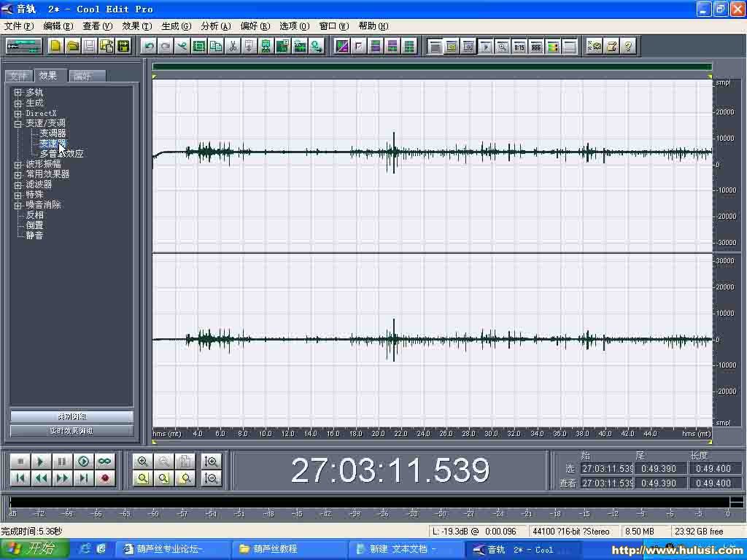The height and width of the screenshot is (560, 747).
Task: Click the green crop/trim selection icon
Action: click(199, 46)
